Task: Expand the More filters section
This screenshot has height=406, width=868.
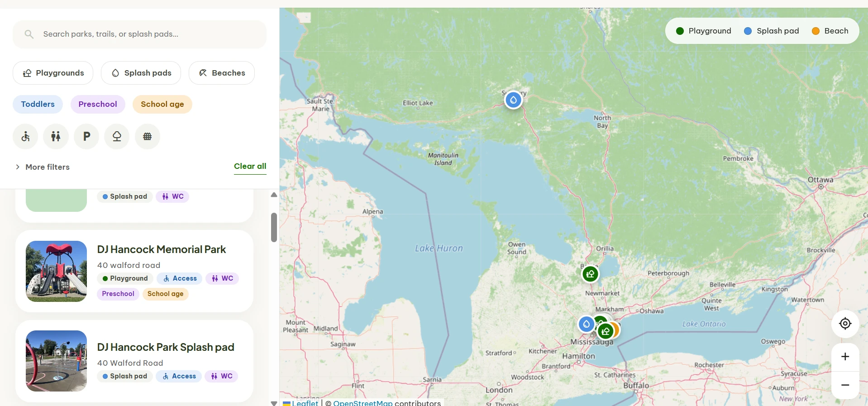Action: pyautogui.click(x=42, y=167)
